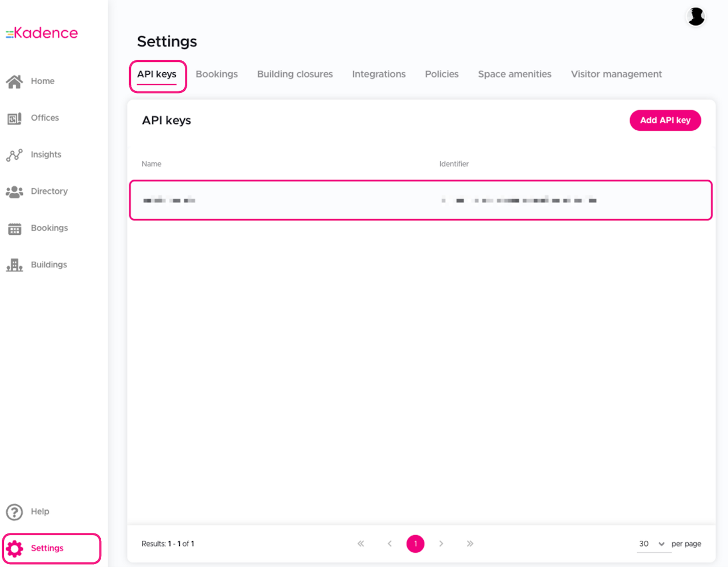
Task: Expand the results per page dropdown
Action: pyautogui.click(x=651, y=544)
